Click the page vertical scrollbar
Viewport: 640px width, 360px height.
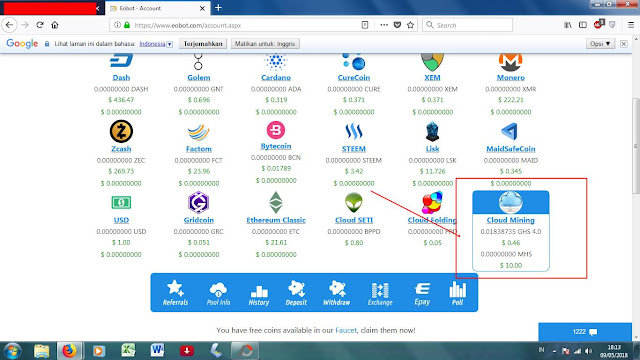636,146
